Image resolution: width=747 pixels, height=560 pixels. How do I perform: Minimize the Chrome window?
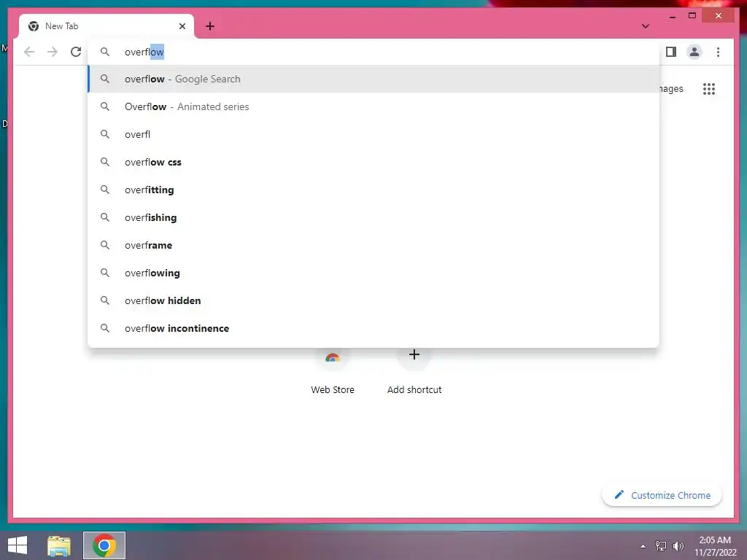(672, 16)
